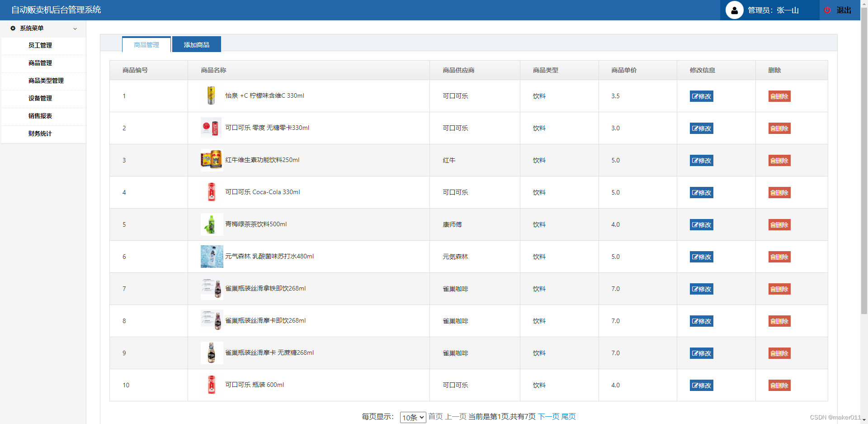Delete product 怡泉 +C 柠檬味含维C 330ml
The width and height of the screenshot is (868, 424).
(779, 96)
